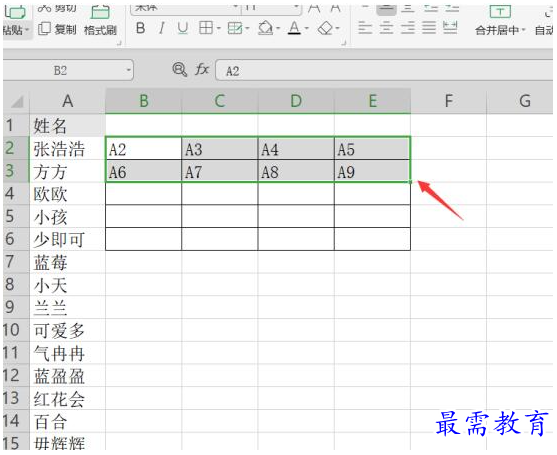Click the Cut (剪切) scissors button
Image resolution: width=557 pixels, height=455 pixels.
click(x=57, y=8)
